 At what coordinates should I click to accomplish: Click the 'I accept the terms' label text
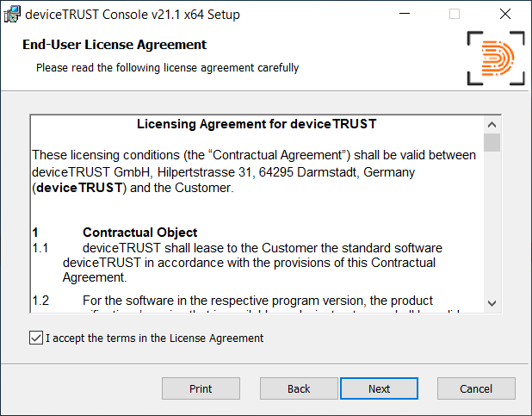click(154, 338)
